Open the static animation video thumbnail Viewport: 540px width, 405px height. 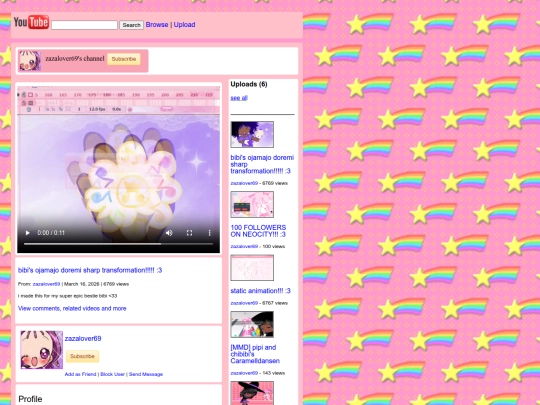252,268
